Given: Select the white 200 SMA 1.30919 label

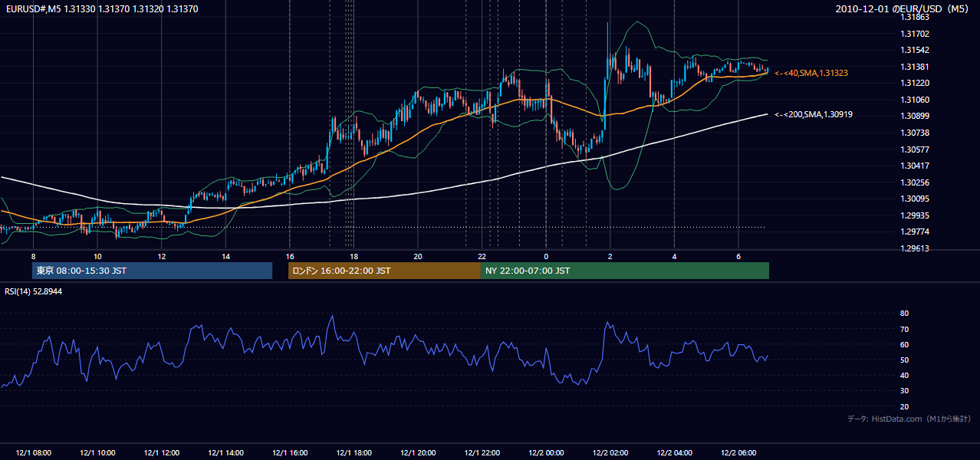Looking at the screenshot, I should 814,114.
